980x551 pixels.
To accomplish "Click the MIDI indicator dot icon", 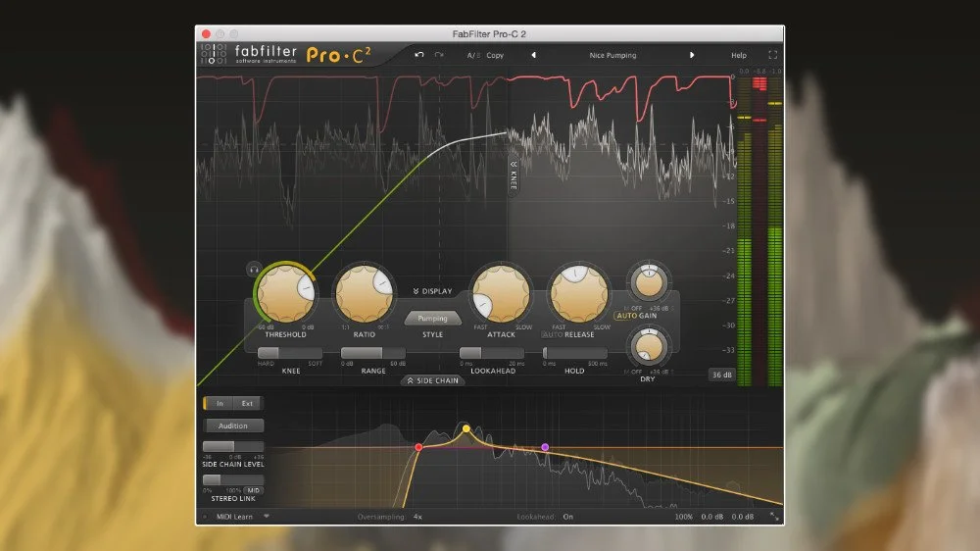I will coord(205,517).
